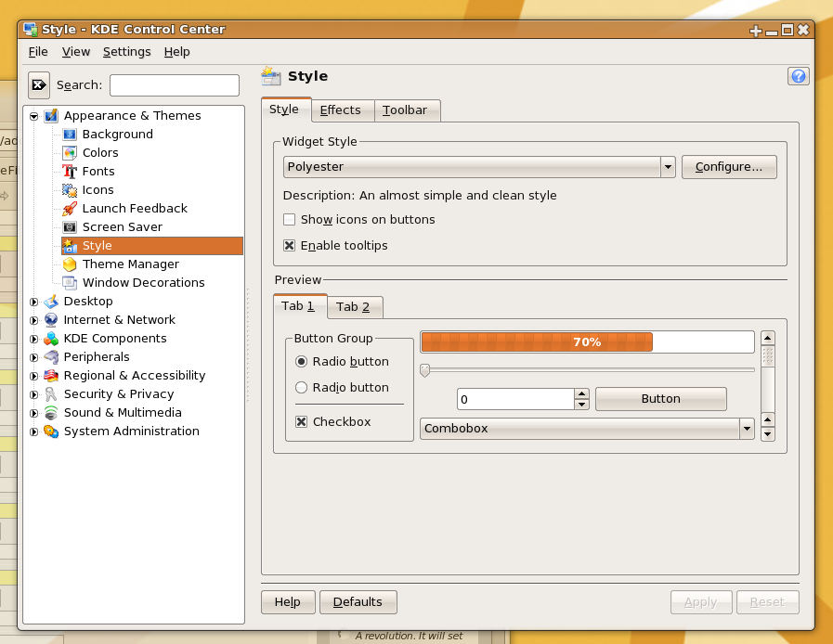Expand the Regional & Accessibility category
Viewport: 833px width, 644px height.
tap(34, 377)
